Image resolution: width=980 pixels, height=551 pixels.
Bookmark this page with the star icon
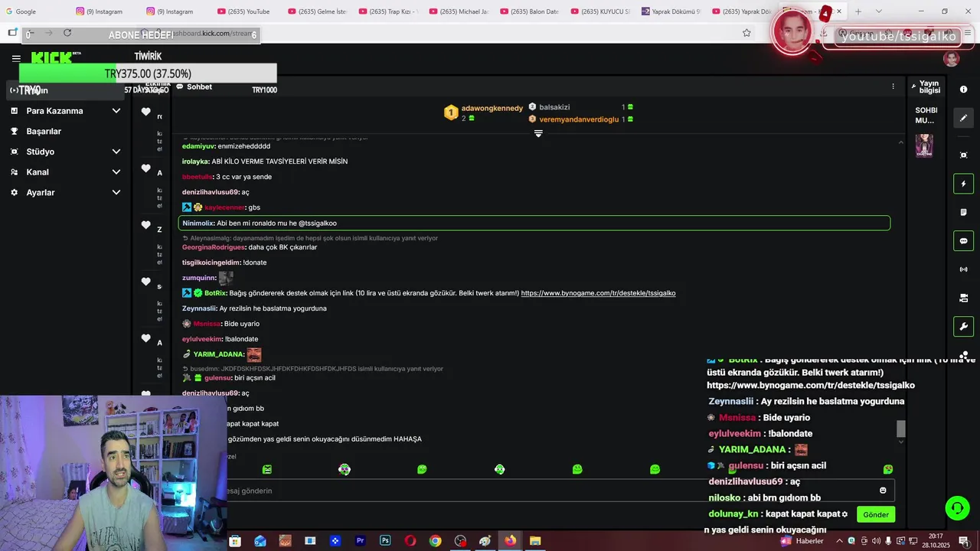[746, 33]
